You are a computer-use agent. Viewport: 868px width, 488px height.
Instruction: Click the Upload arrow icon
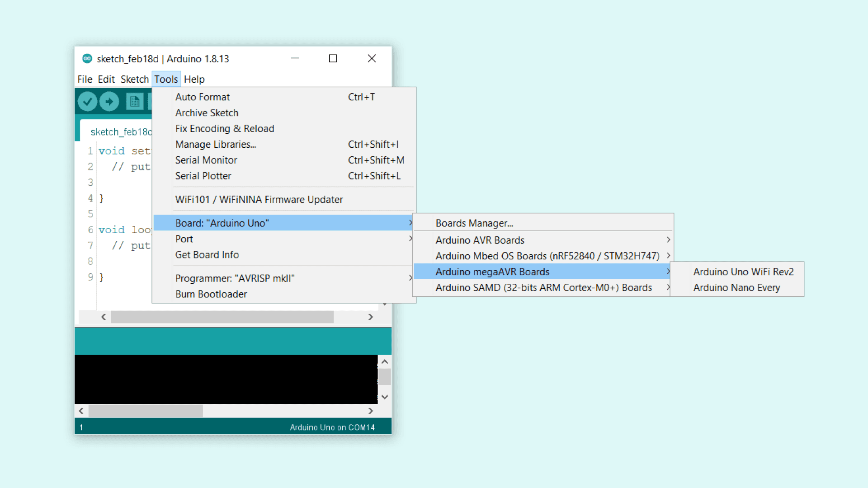pos(109,102)
